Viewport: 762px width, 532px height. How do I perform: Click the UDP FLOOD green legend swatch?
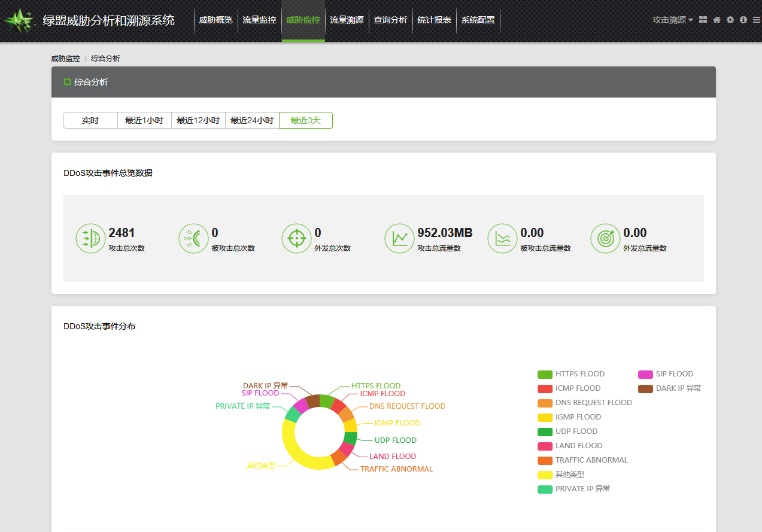(545, 431)
